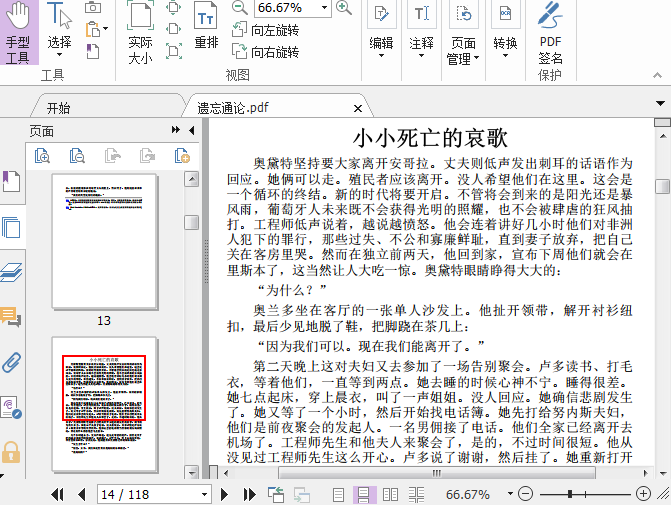
Task: Go to the previous page
Action: point(82,495)
